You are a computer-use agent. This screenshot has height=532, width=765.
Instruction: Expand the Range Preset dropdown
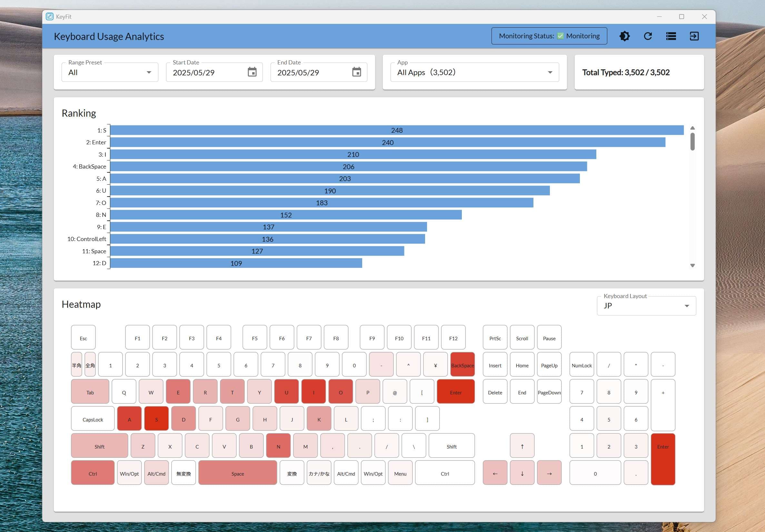point(110,72)
